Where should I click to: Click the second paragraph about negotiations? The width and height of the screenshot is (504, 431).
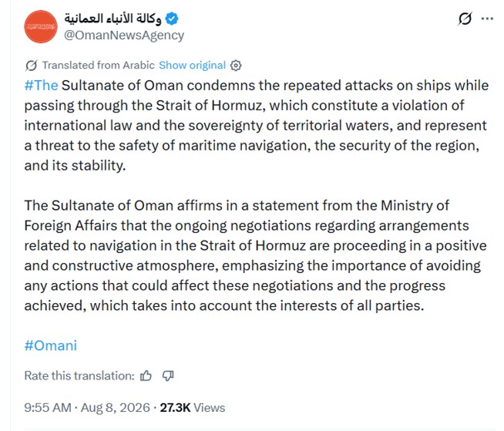[256, 255]
